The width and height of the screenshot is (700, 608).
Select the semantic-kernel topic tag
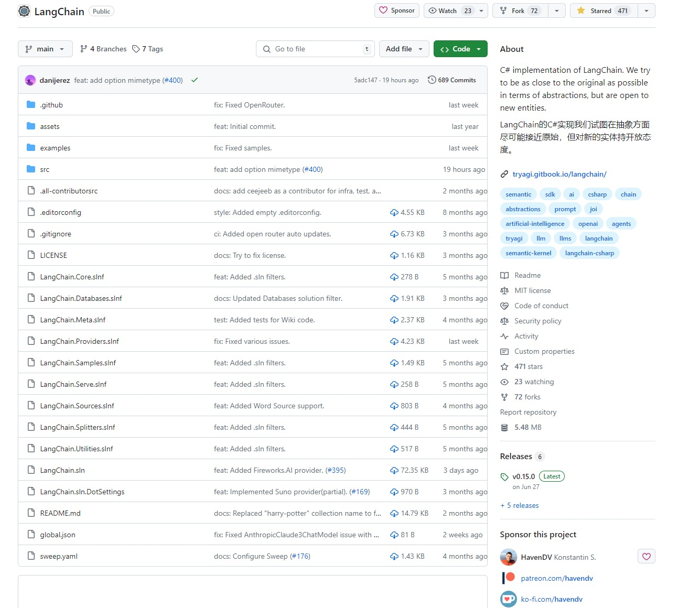529,253
